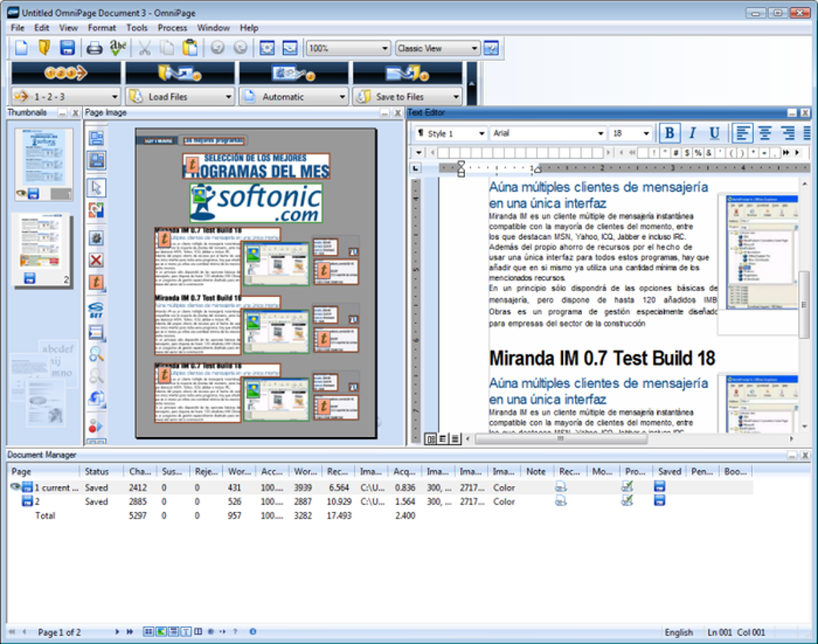This screenshot has width=818, height=644.
Task: Open the 100% zoom dropdown
Action: point(385,49)
